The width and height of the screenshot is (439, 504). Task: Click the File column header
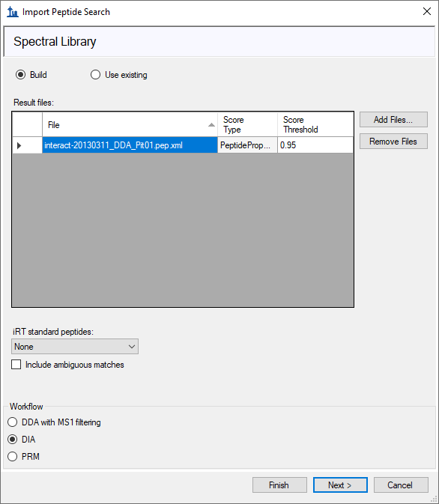click(130, 125)
